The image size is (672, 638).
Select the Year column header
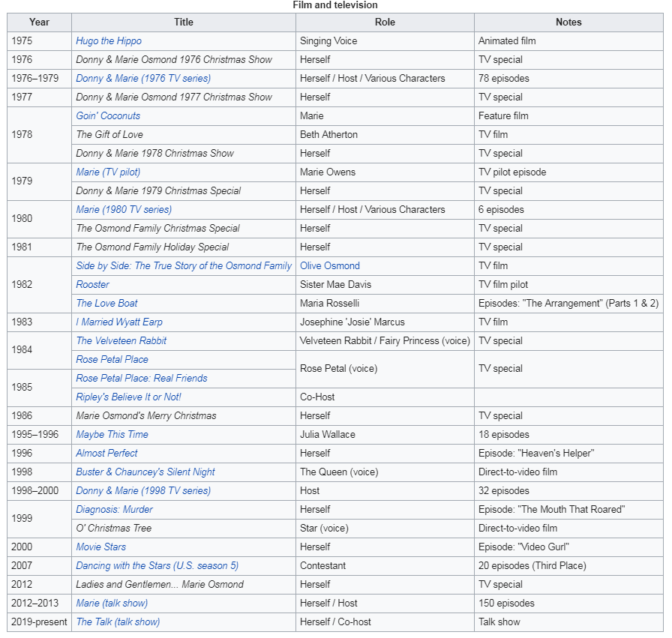coord(40,22)
